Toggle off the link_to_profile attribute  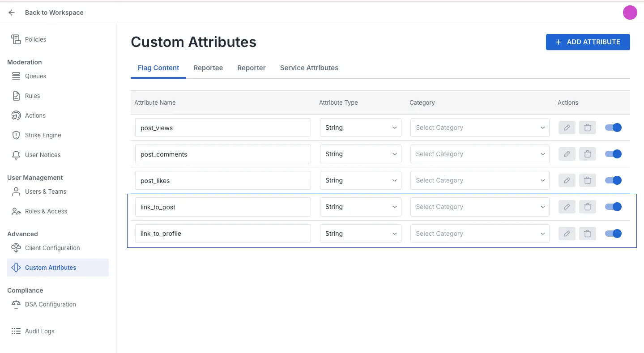(613, 234)
